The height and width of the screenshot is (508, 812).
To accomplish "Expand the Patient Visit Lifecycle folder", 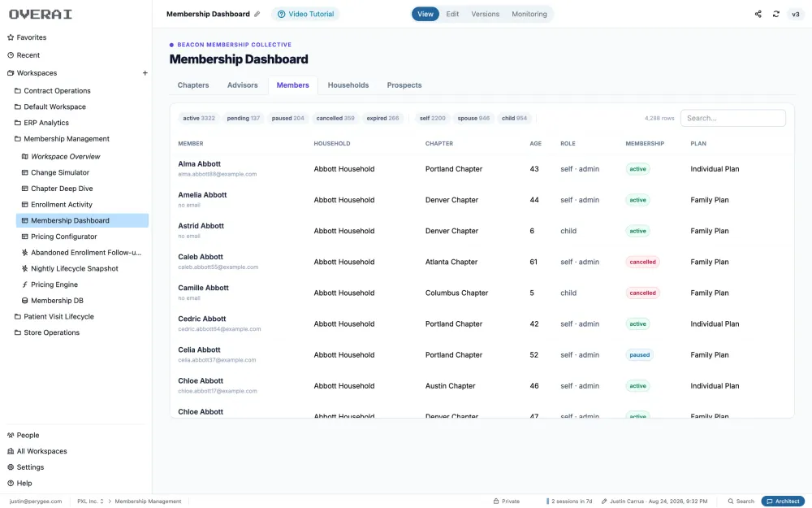I will (x=54, y=317).
